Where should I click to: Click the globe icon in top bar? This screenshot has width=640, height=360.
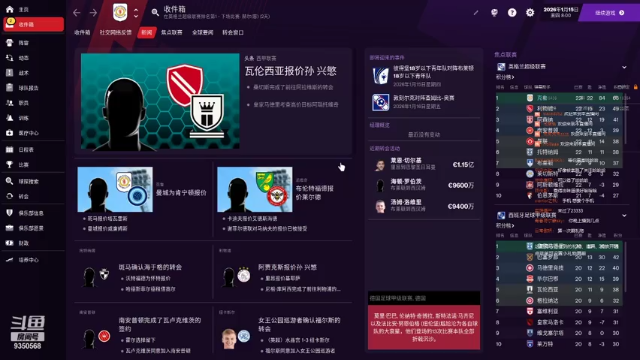[x=494, y=13]
